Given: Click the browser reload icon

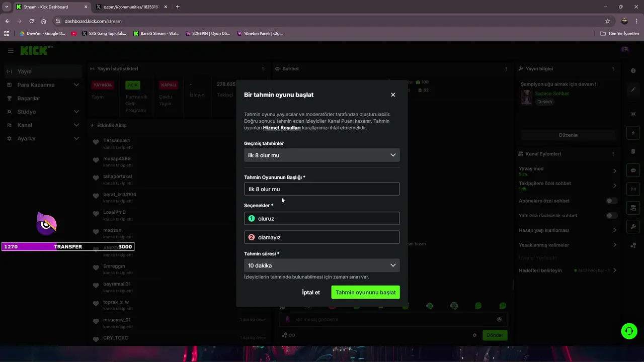Looking at the screenshot, I should pos(31,21).
